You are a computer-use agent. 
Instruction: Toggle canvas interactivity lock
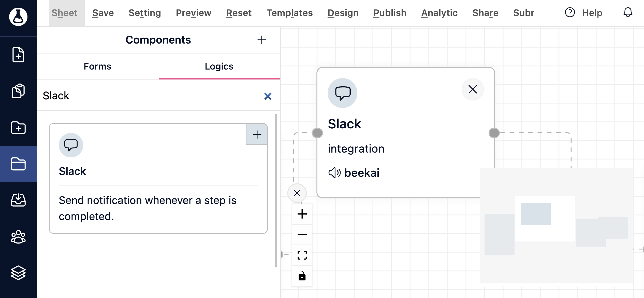pos(302,276)
